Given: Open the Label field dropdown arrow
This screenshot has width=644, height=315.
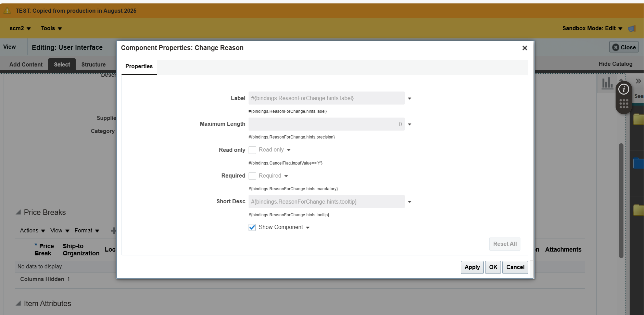Looking at the screenshot, I should (409, 98).
